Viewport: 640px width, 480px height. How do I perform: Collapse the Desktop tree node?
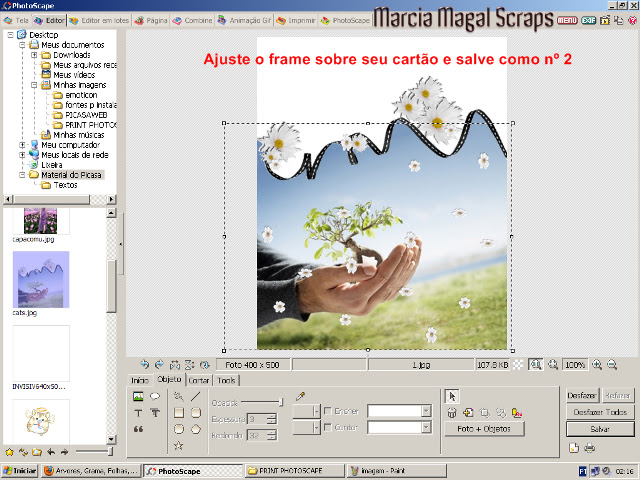(x=11, y=35)
